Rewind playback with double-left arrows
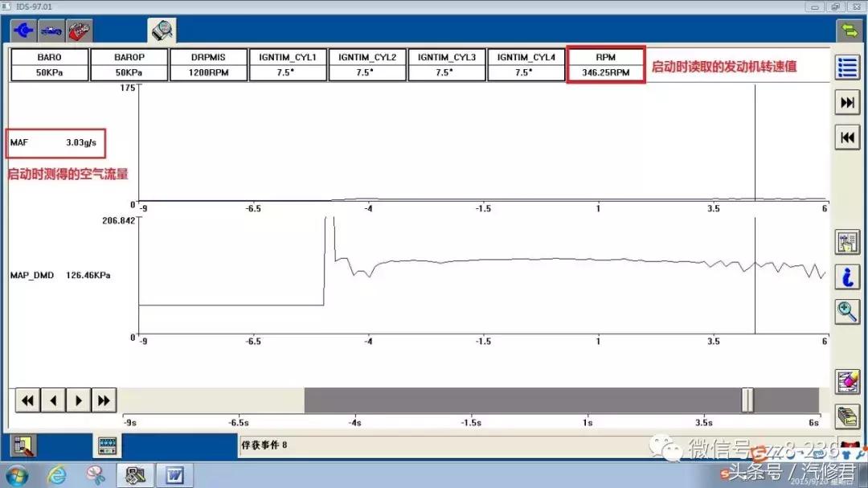 point(27,400)
